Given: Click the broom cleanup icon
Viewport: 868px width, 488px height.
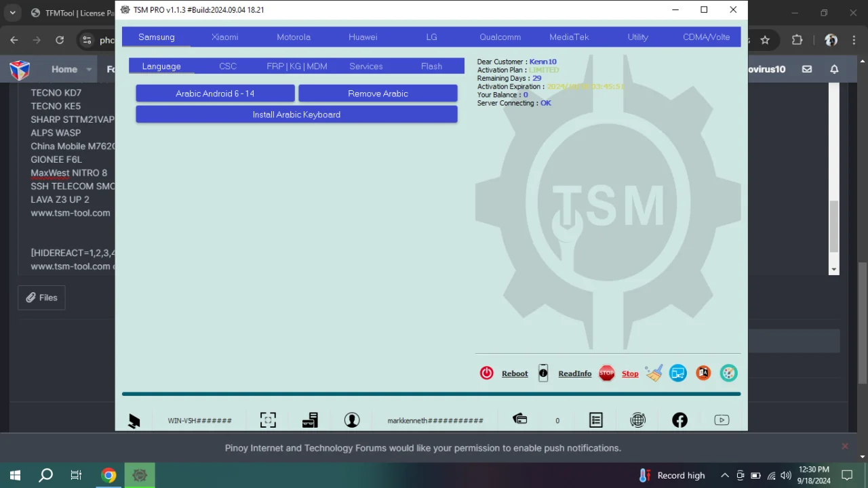Looking at the screenshot, I should [x=654, y=373].
